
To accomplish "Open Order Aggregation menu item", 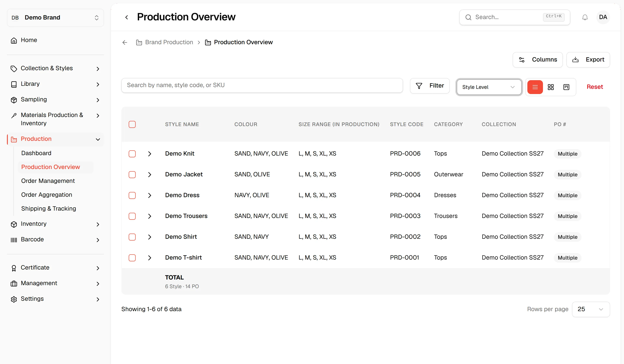I will tap(47, 195).
